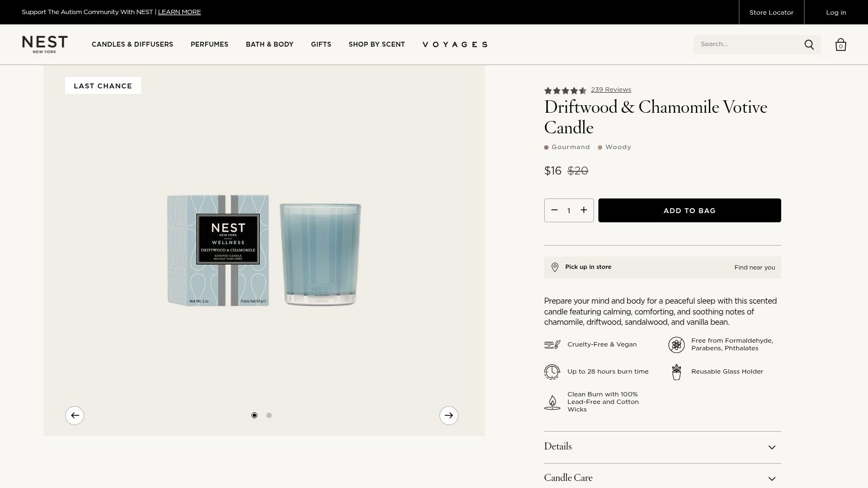
Task: Select the second carousel pagination dot
Action: (x=269, y=415)
